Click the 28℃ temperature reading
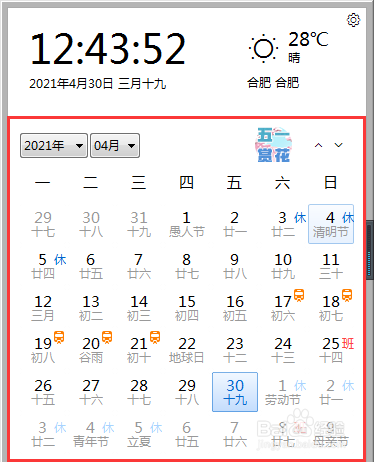374x462 pixels. pos(308,40)
